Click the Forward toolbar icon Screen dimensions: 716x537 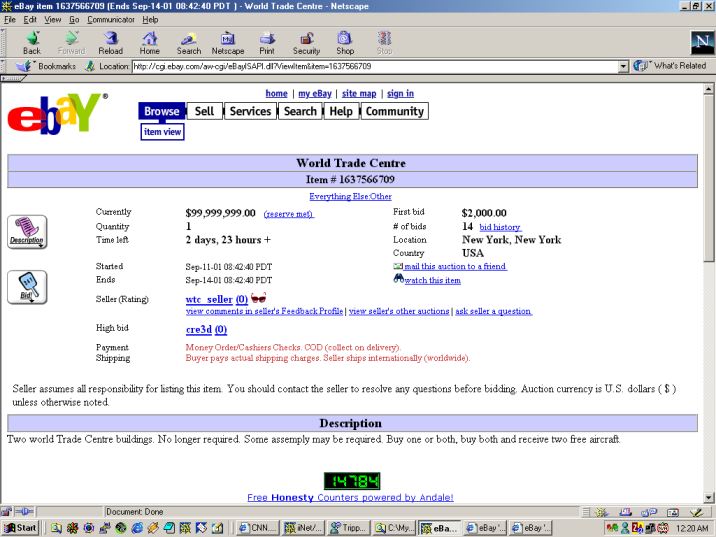coord(71,43)
